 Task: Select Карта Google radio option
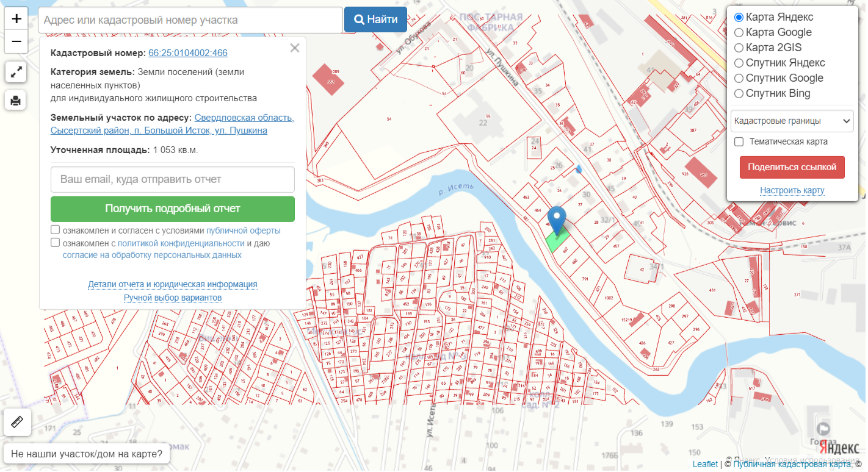click(x=739, y=32)
